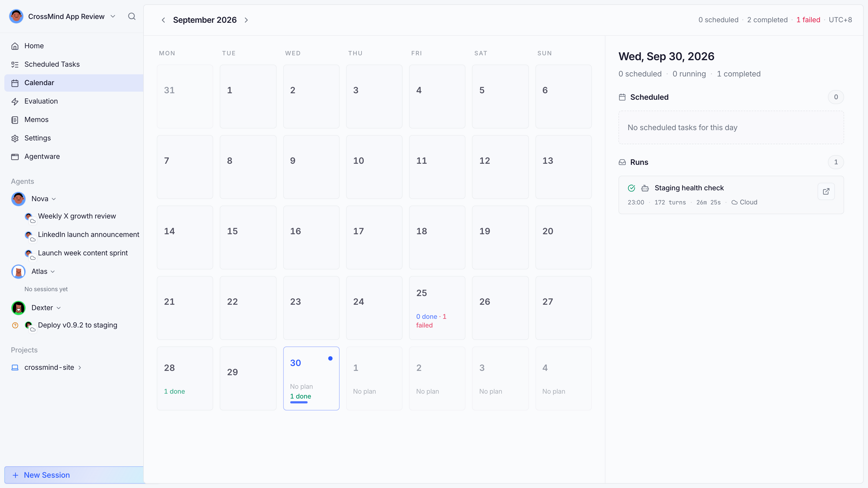Viewport: 868px width, 488px height.
Task: Click the Settings gear icon
Action: click(x=15, y=138)
